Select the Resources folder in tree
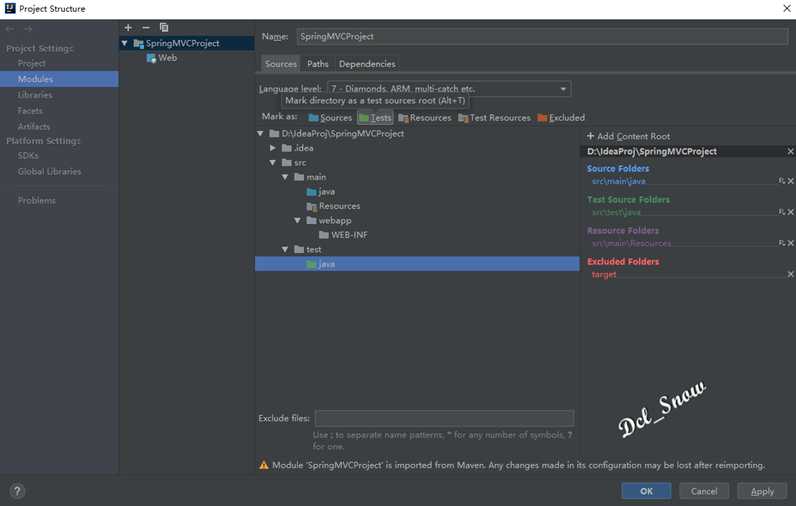796x506 pixels. tap(334, 206)
